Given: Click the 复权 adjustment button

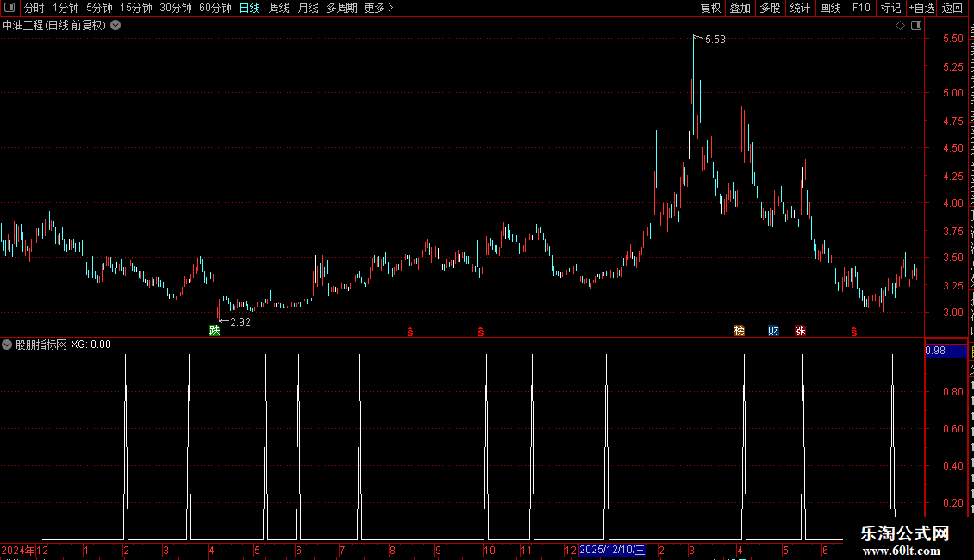Looking at the screenshot, I should tap(710, 8).
